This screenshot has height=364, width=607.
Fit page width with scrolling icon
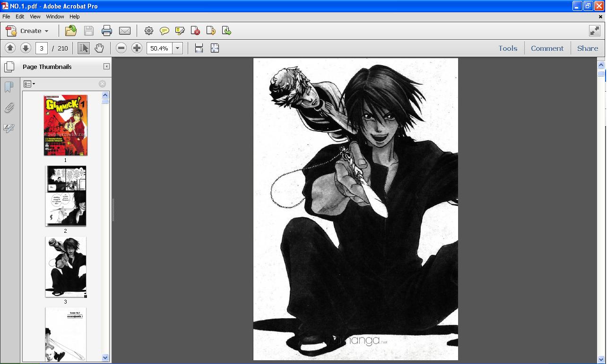[x=199, y=48]
